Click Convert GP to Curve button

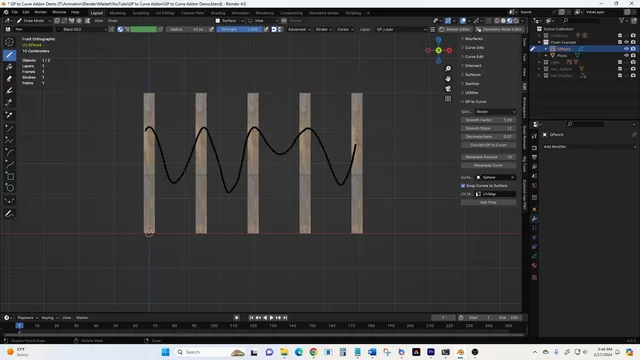tap(488, 145)
